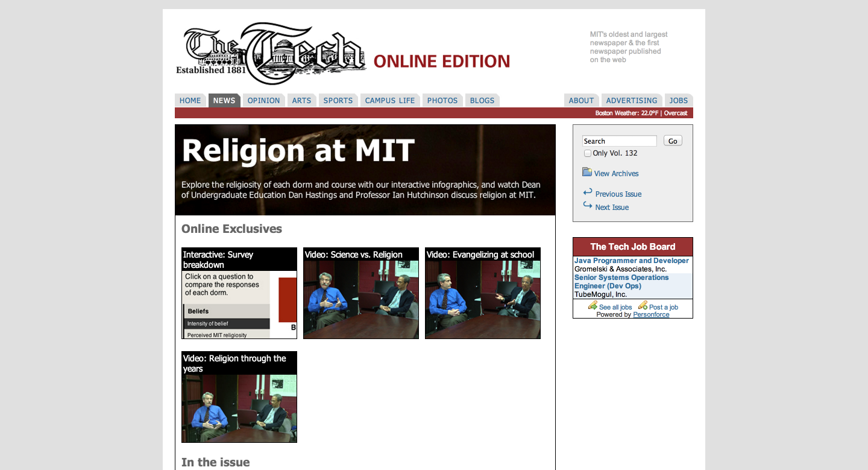
Task: Open the Survey breakdown interactive thumbnail
Action: pyautogui.click(x=239, y=293)
